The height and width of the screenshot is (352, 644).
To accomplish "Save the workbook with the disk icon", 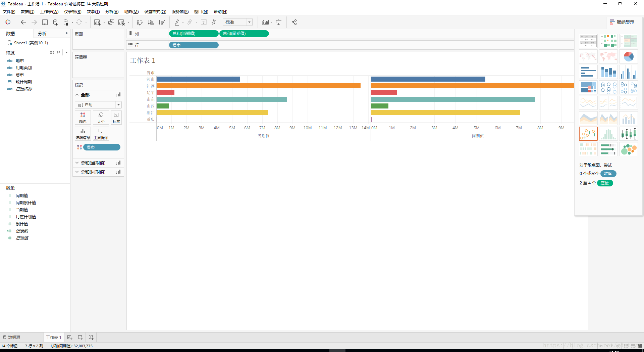I will [x=45, y=22].
